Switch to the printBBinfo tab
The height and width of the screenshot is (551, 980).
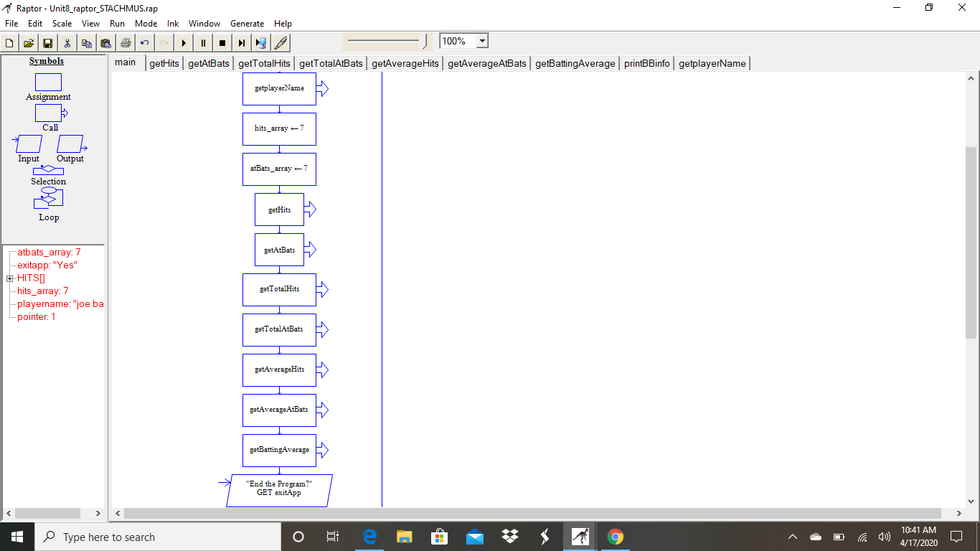[x=646, y=63]
